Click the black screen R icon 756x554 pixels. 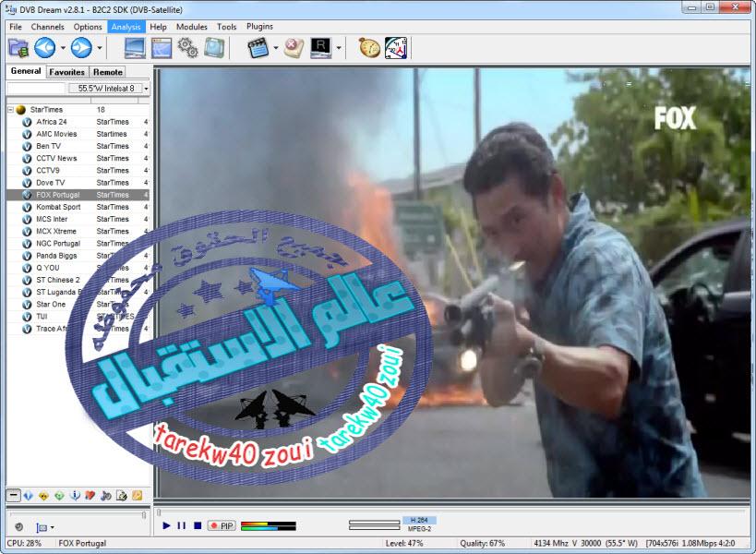tap(320, 48)
